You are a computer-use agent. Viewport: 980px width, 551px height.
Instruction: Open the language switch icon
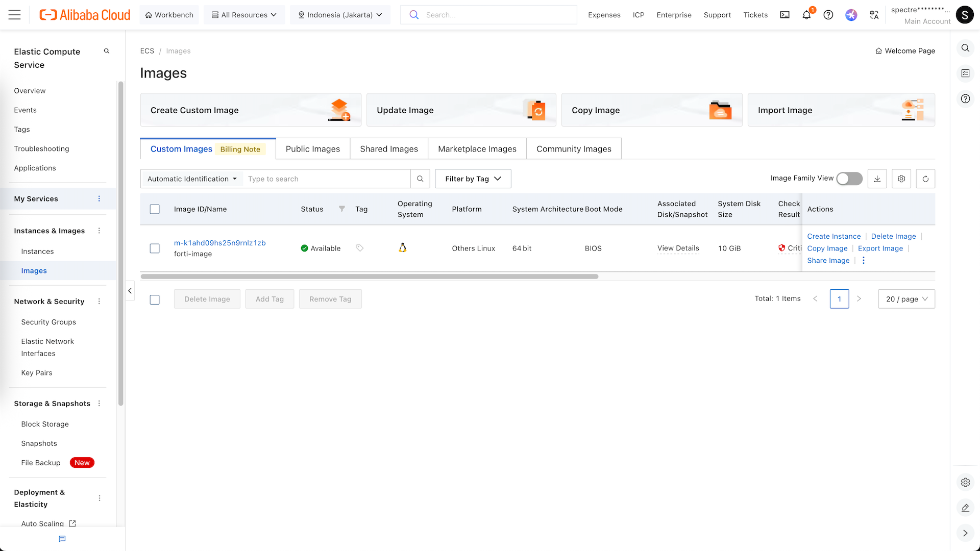tap(874, 15)
